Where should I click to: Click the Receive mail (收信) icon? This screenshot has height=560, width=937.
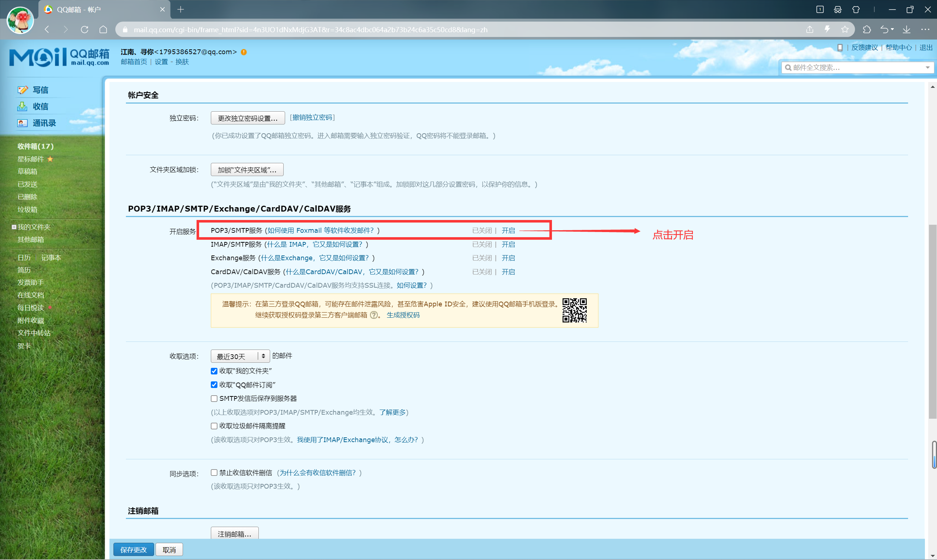(22, 107)
